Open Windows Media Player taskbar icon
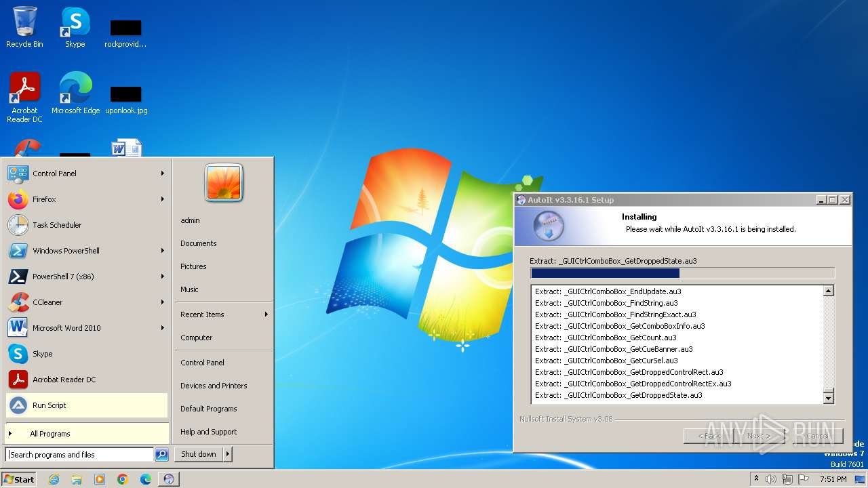Viewport: 868px width, 488px height. pos(100,479)
